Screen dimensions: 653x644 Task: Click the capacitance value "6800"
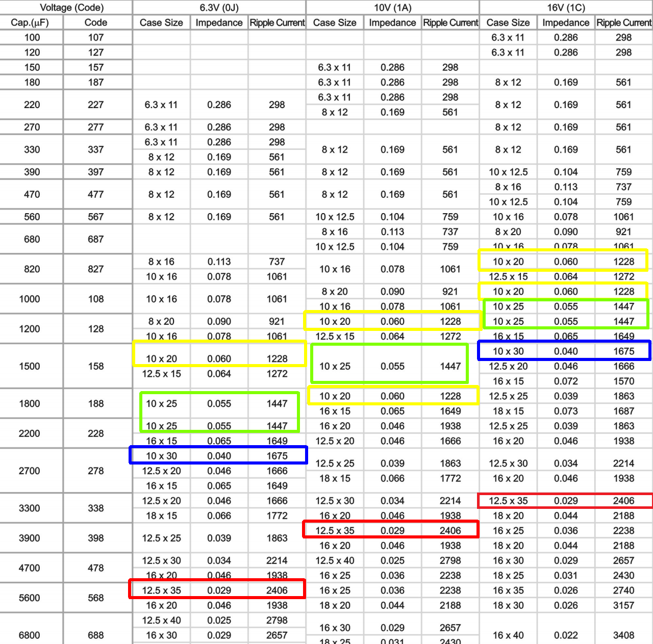coord(30,635)
